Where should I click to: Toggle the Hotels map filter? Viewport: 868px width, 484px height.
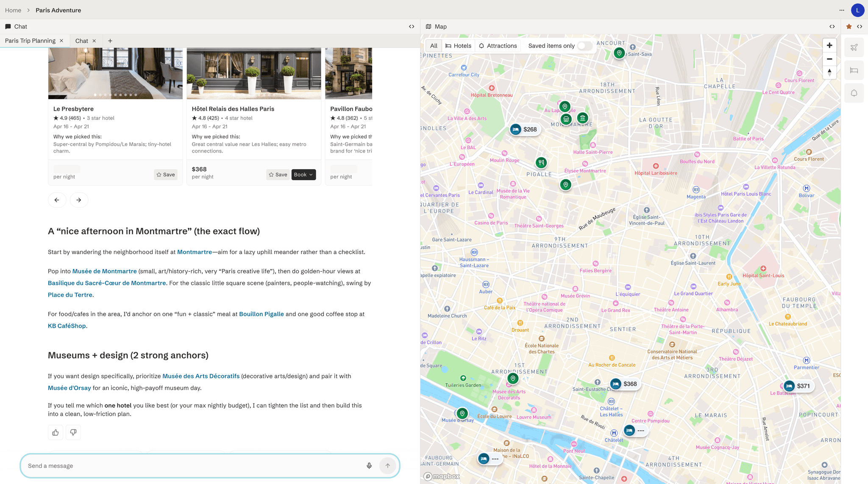tap(458, 46)
